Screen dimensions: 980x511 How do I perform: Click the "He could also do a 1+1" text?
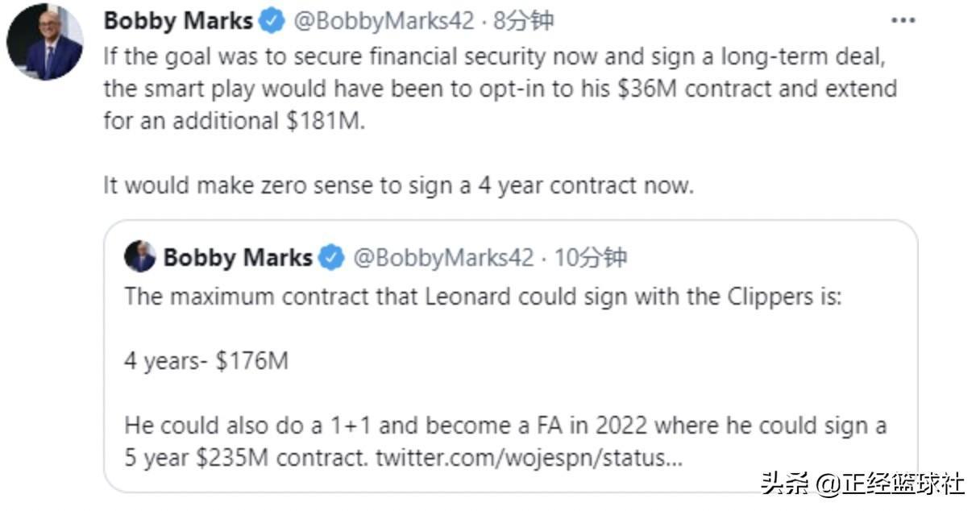tap(505, 426)
